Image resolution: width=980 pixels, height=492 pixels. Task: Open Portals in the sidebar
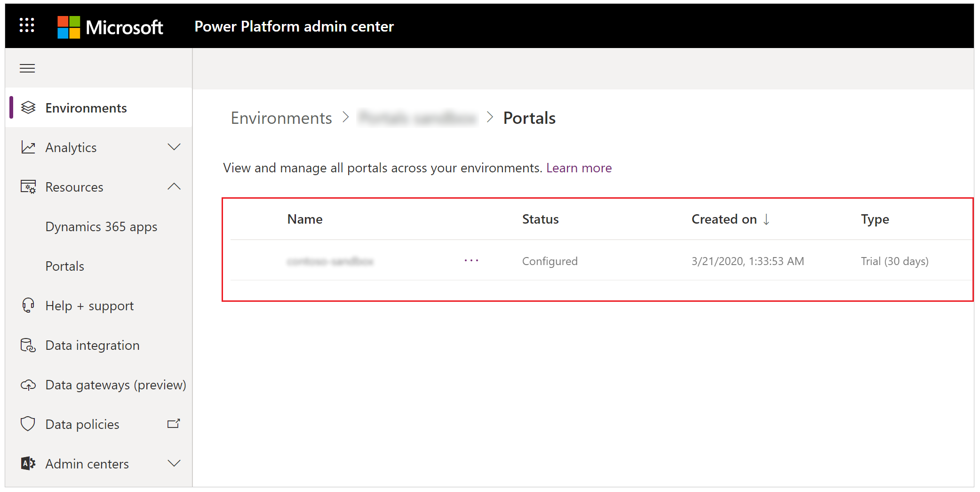[x=65, y=266]
